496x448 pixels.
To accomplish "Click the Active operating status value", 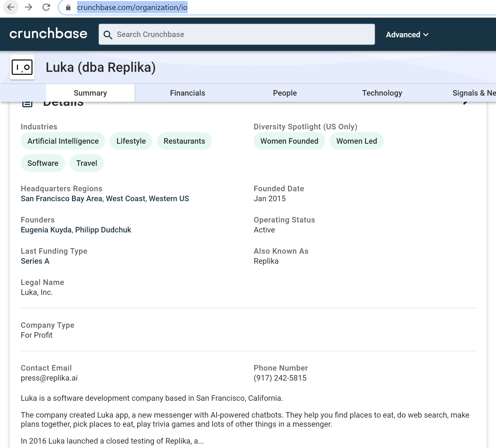I will point(264,230).
